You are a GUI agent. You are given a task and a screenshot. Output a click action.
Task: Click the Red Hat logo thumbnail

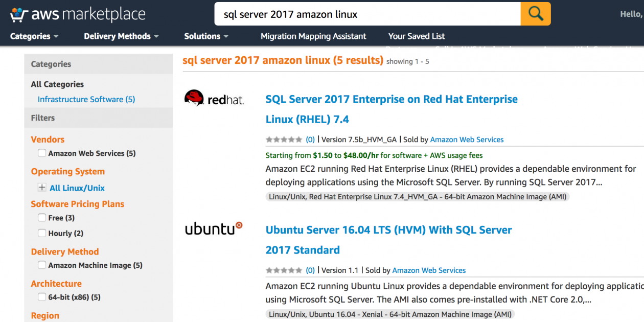point(214,99)
